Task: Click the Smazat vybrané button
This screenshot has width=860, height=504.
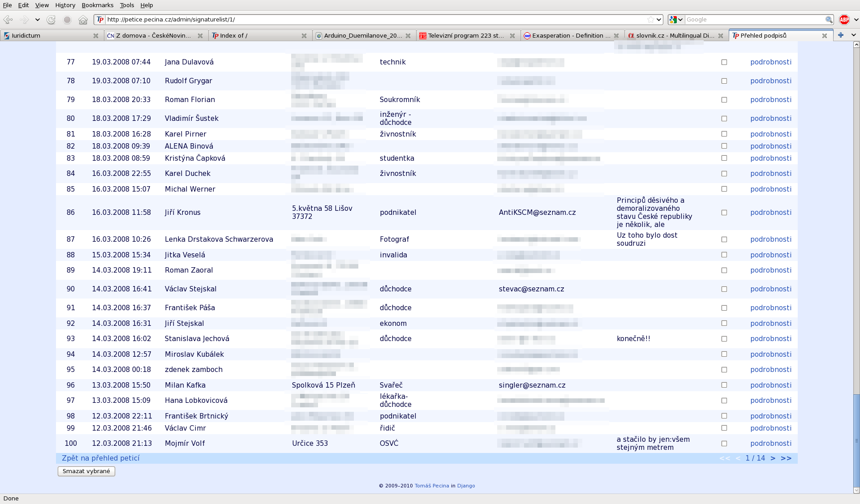Action: [86, 471]
